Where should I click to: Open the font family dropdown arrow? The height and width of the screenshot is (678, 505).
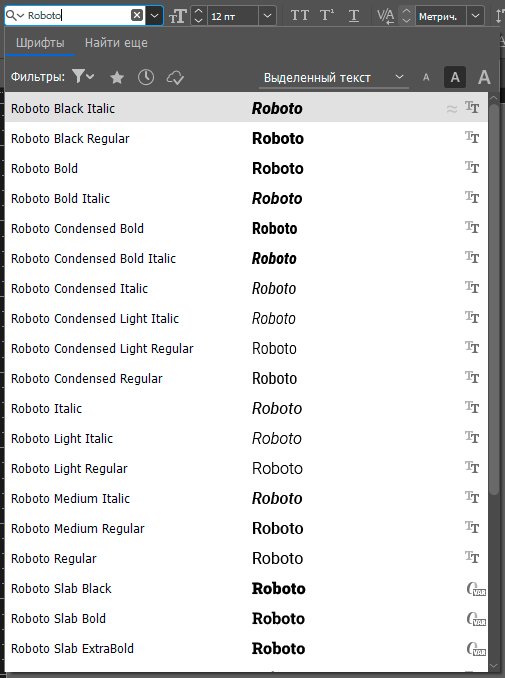154,16
